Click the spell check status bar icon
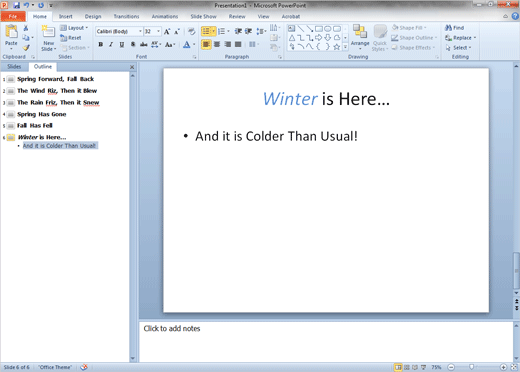The image size is (520, 372). click(84, 367)
